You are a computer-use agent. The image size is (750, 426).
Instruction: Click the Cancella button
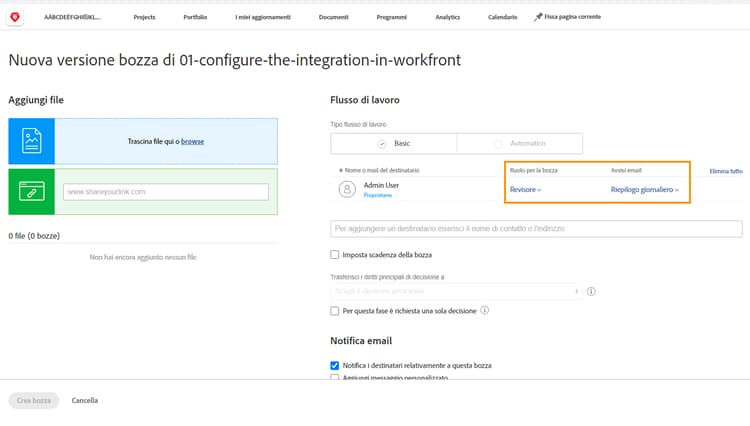click(84, 400)
